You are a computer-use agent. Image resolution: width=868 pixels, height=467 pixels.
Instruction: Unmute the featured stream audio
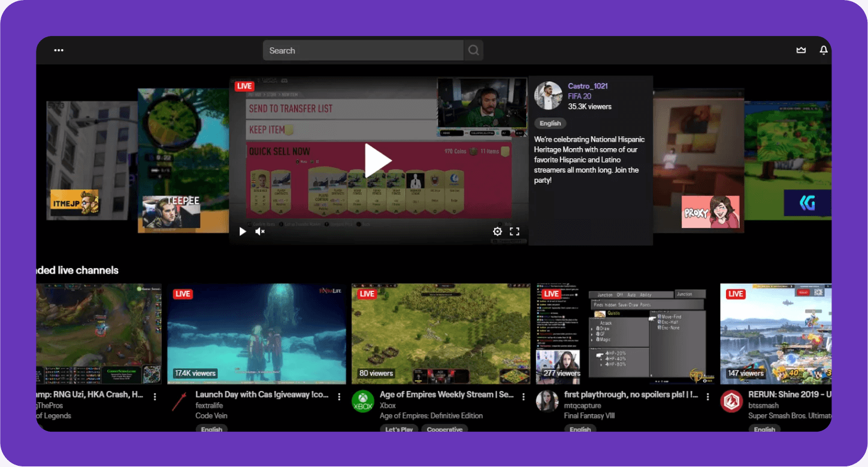coord(260,231)
